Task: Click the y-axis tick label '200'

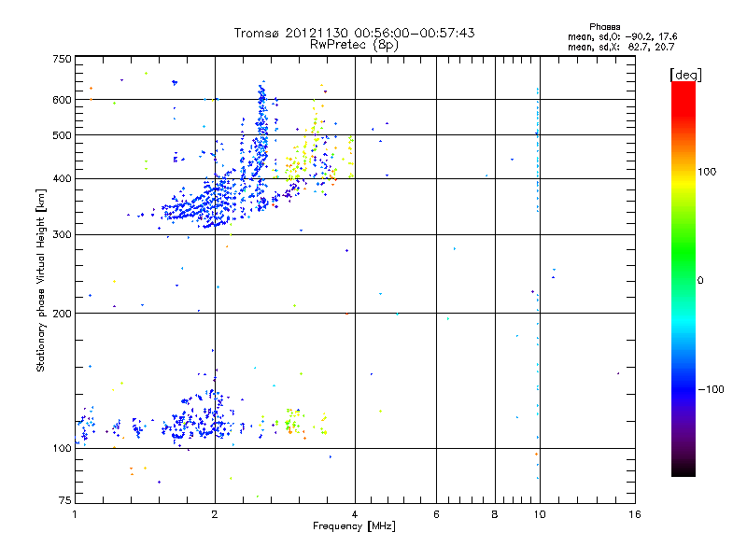Action: [x=62, y=314]
